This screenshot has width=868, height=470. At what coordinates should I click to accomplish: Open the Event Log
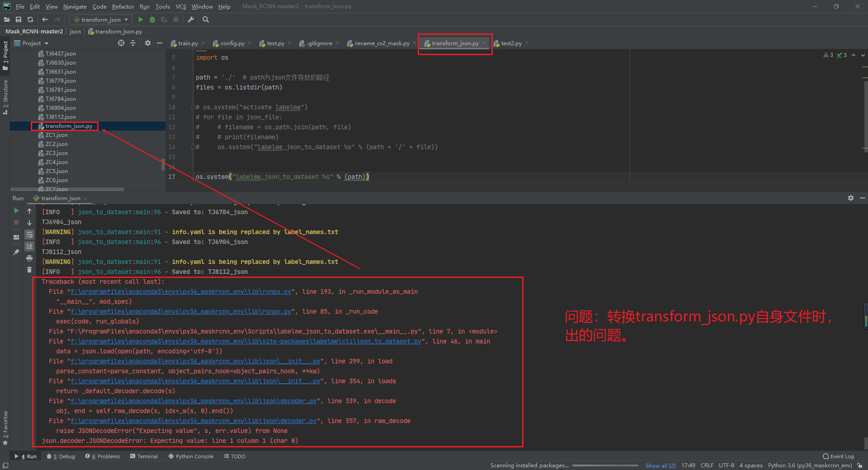coord(838,456)
